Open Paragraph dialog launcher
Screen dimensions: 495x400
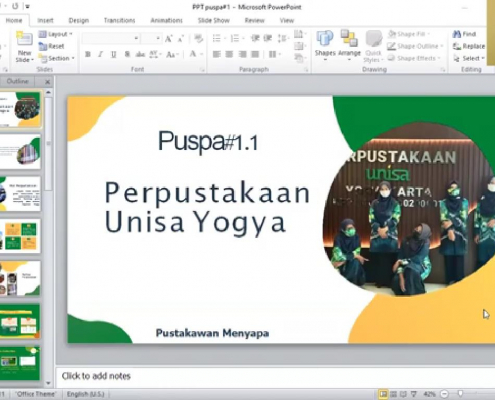pos(306,70)
